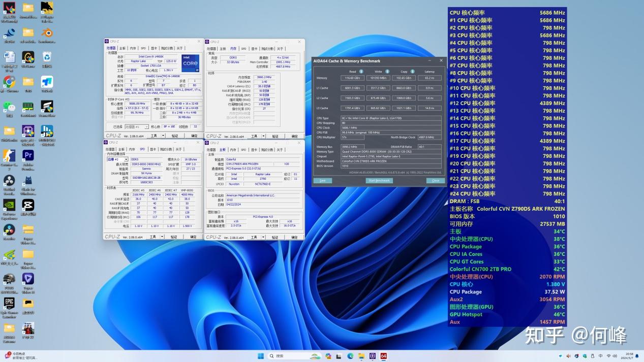The width and height of the screenshot is (644, 362).
Task: Click 验证 in processor CPU-Z window
Action: 175,136
